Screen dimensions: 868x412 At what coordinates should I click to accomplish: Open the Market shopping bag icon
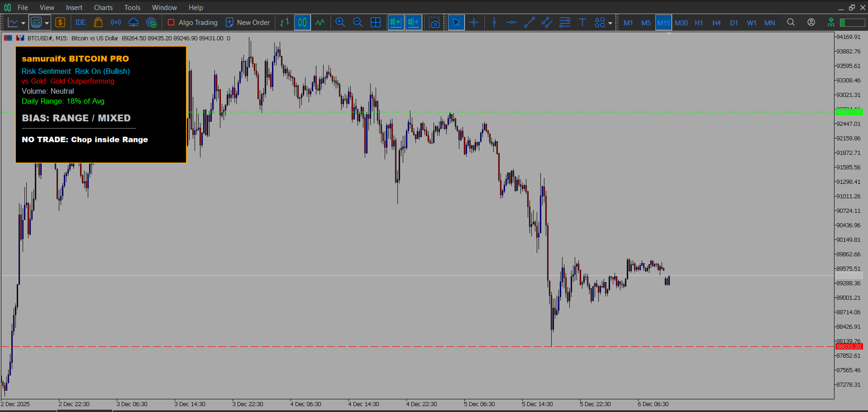coord(98,22)
